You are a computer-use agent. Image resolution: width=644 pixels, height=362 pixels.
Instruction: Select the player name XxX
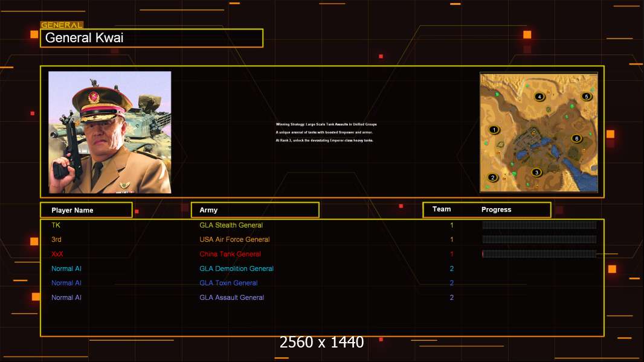57,254
